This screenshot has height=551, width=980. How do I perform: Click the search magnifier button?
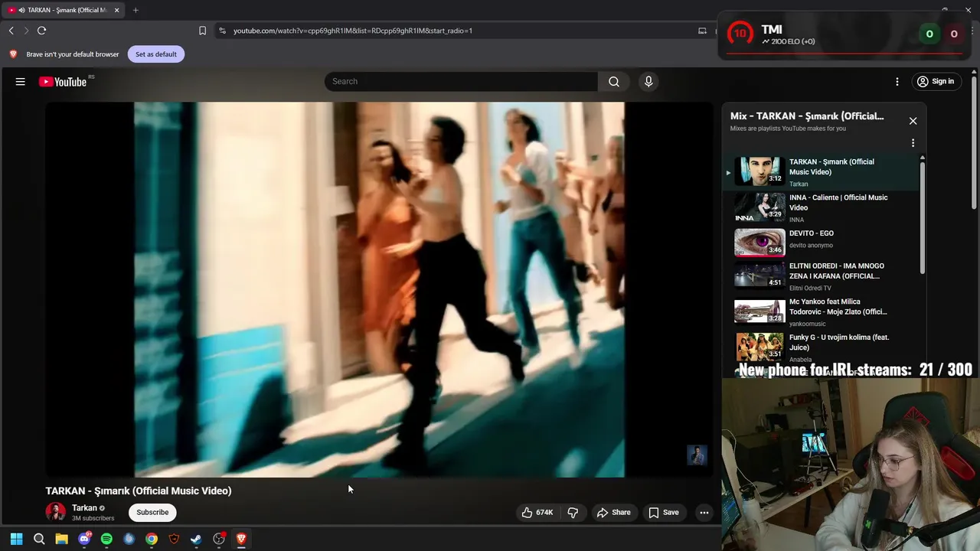click(x=614, y=81)
